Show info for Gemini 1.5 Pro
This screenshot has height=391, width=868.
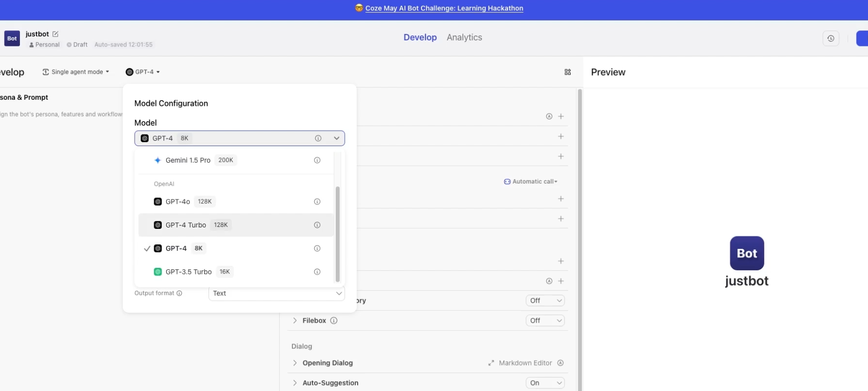click(317, 160)
